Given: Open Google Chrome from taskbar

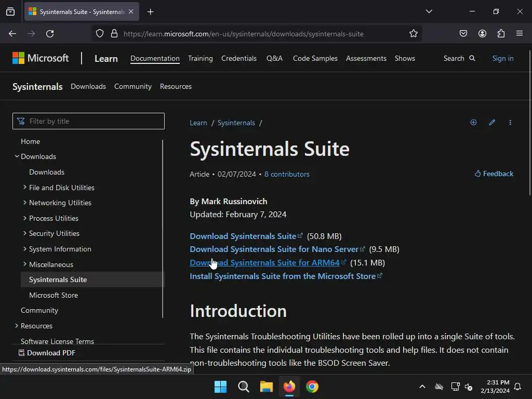Looking at the screenshot, I should [x=312, y=387].
